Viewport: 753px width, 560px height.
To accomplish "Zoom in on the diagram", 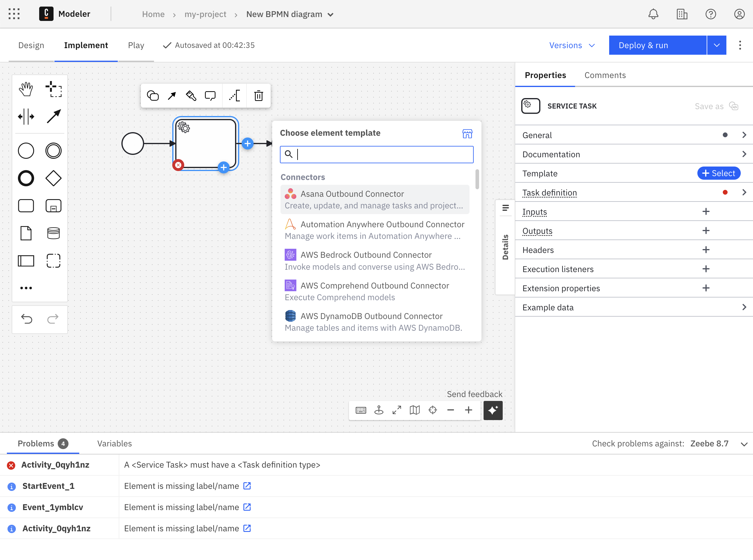I will pos(468,410).
